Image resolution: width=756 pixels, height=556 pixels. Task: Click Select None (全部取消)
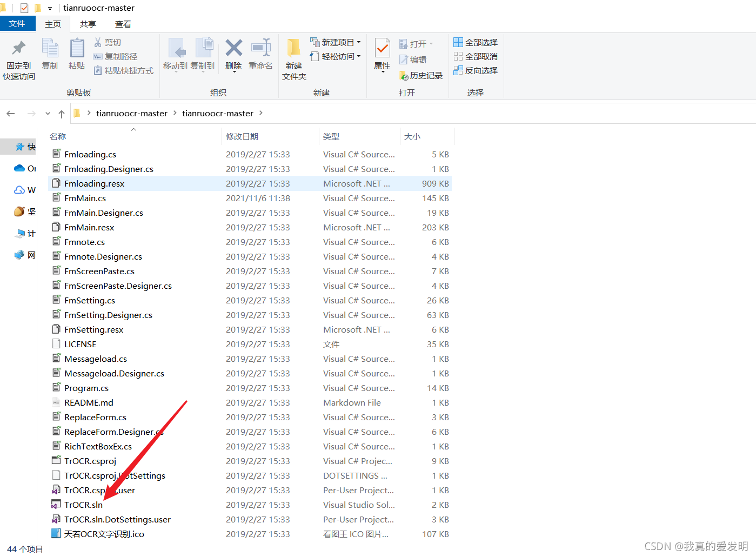(476, 56)
